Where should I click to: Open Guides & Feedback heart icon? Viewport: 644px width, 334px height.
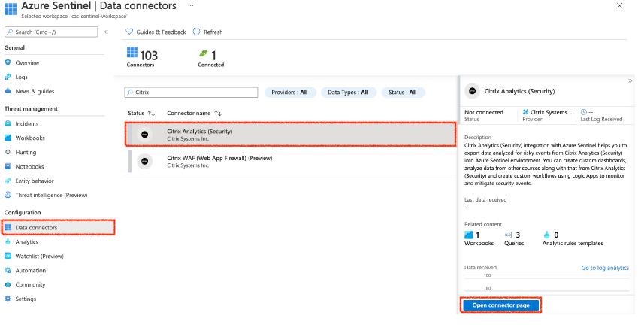[129, 32]
